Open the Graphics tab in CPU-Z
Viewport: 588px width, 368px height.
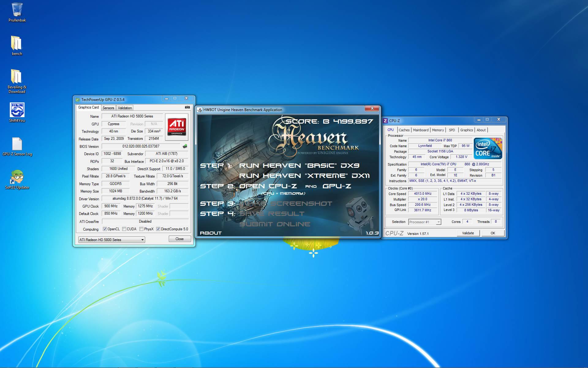(466, 130)
